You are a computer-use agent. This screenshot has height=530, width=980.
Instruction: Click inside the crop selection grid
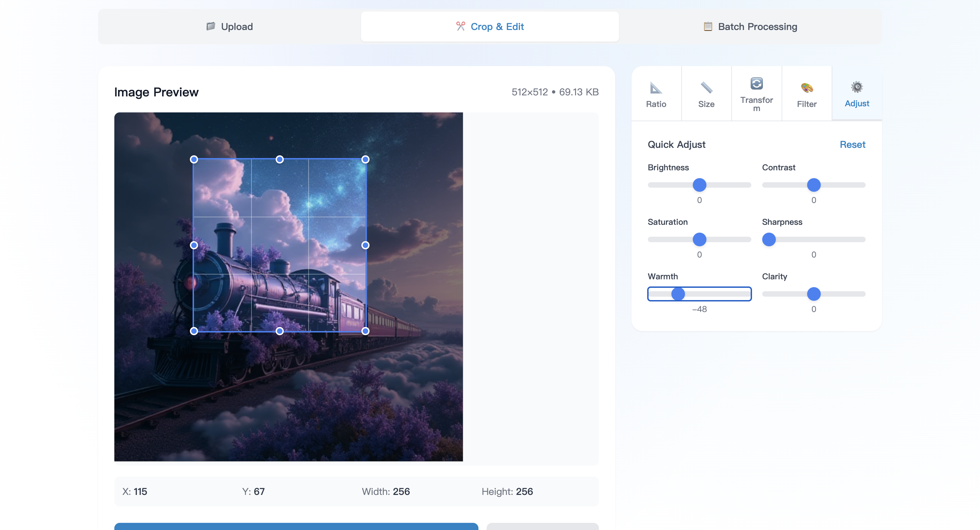[280, 245]
